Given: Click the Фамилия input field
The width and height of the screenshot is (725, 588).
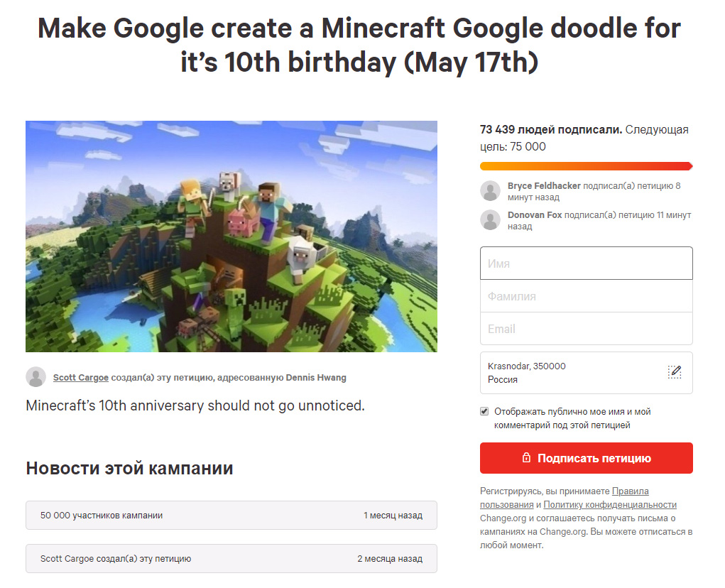Looking at the screenshot, I should [587, 296].
